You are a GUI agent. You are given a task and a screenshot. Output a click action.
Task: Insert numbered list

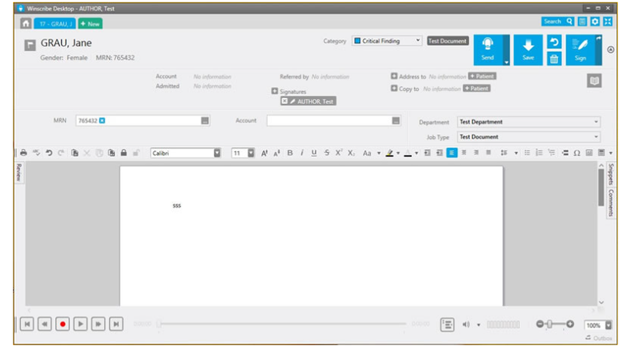pos(539,153)
